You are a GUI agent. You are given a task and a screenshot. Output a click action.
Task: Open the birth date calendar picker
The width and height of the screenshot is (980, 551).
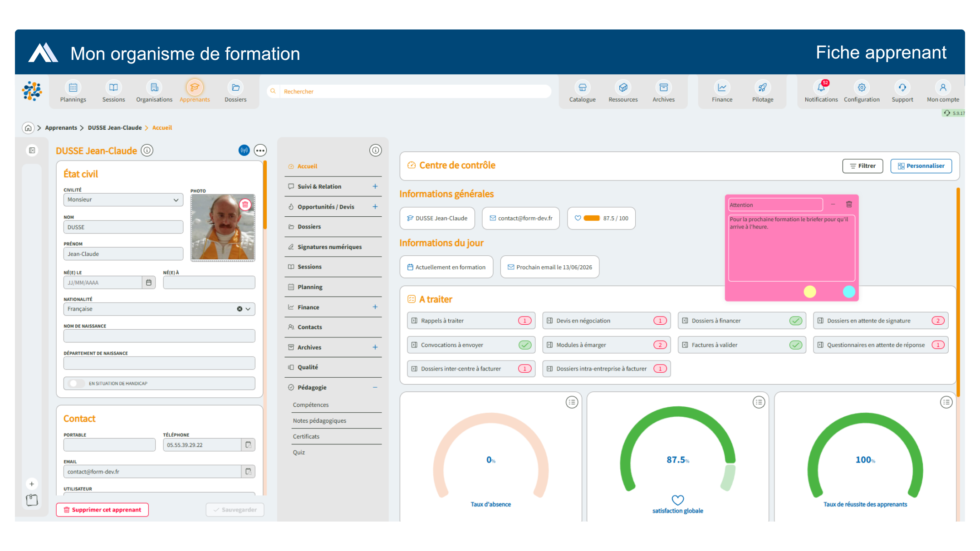point(149,283)
